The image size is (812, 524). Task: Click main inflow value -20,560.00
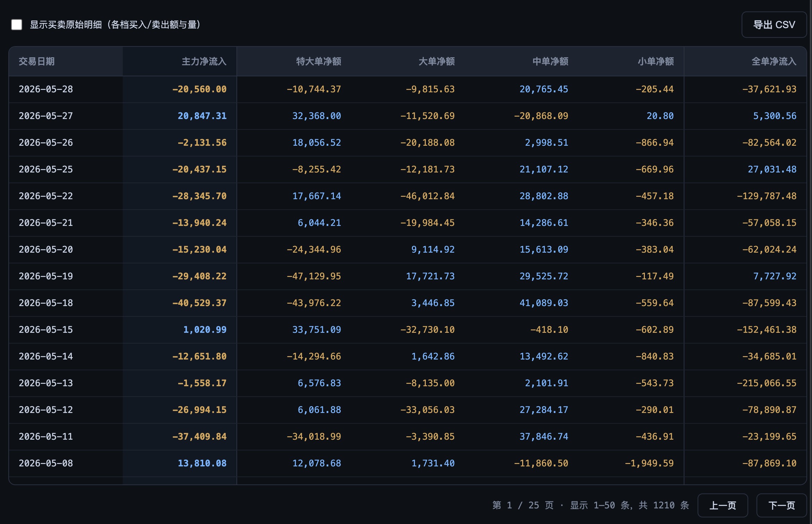[199, 89]
